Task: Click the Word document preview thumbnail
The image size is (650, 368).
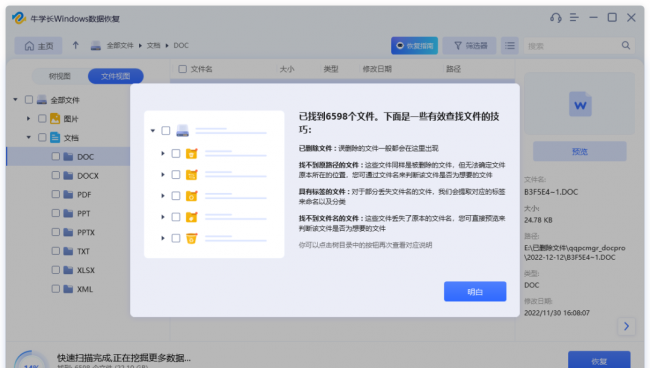Action: point(580,104)
